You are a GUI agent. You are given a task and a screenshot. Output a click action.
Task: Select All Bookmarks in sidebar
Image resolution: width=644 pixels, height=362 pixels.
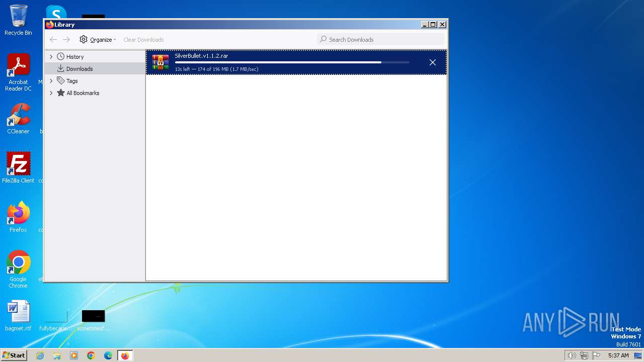pyautogui.click(x=83, y=93)
